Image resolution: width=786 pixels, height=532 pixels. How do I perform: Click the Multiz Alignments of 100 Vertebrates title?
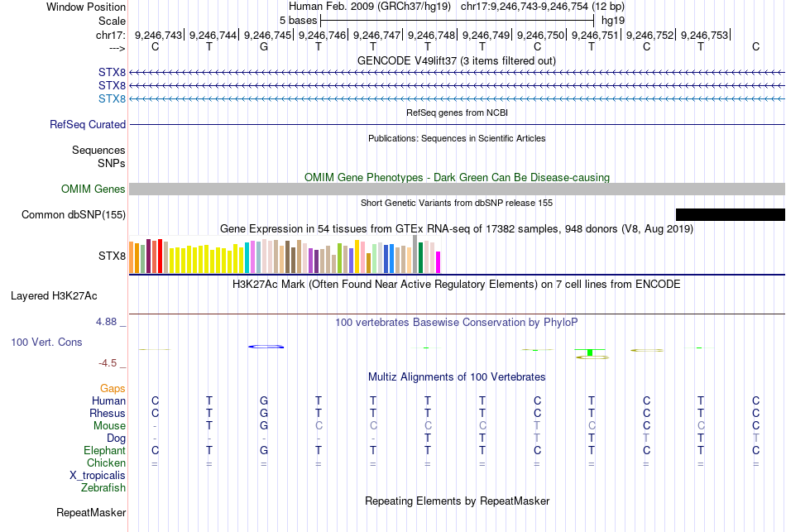(457, 377)
